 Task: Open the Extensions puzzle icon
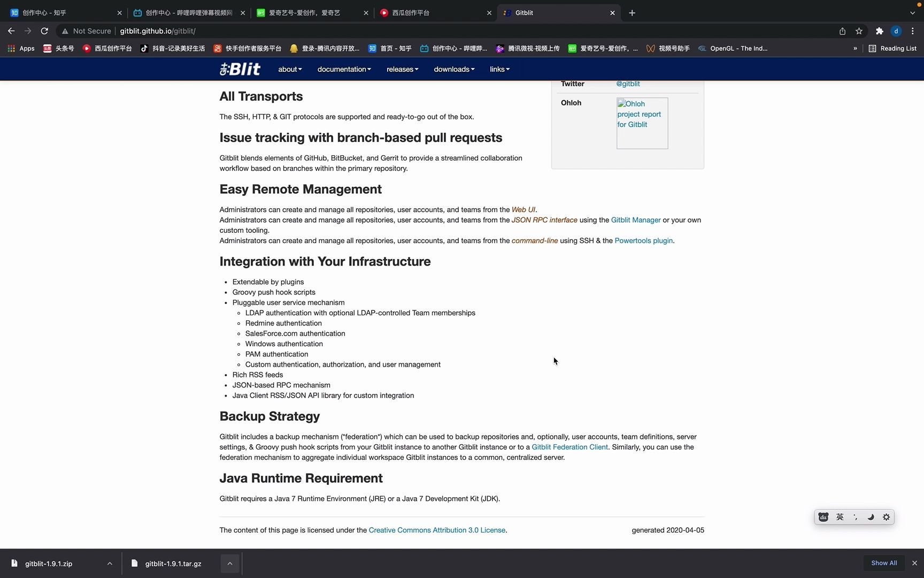point(879,31)
